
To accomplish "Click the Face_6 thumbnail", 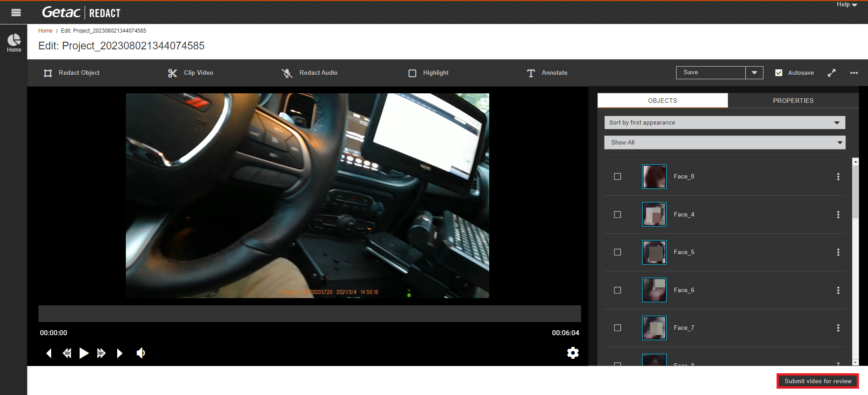I will point(654,290).
